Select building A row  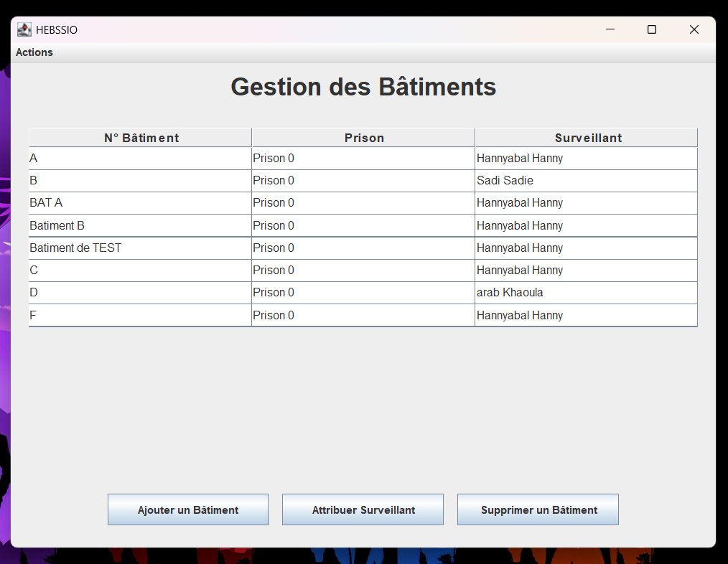click(x=140, y=159)
